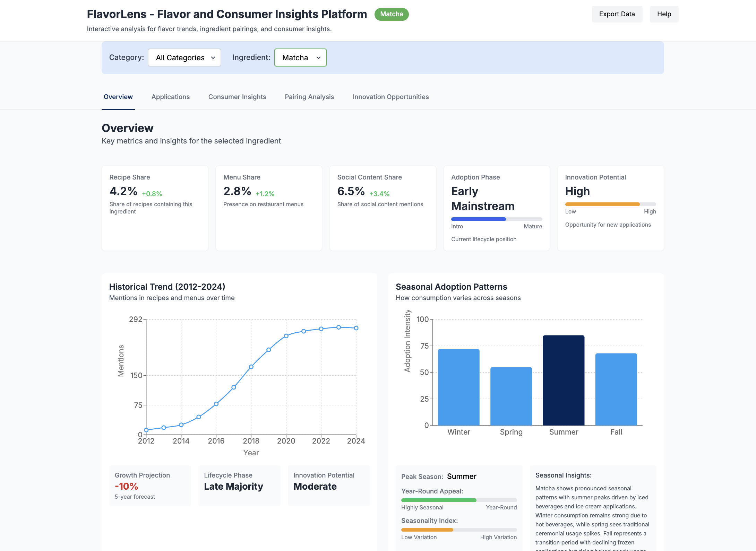
Task: Open the Consumer Insights tab
Action: [x=237, y=97]
